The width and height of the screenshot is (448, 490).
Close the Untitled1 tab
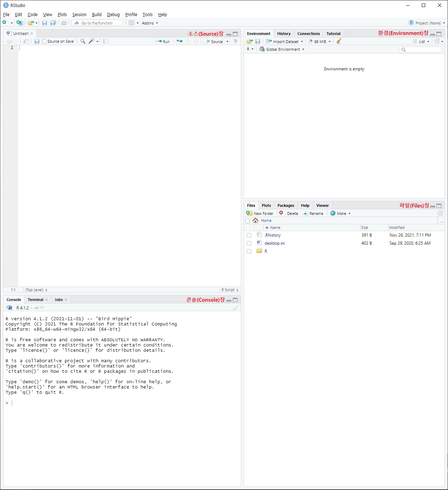(31, 34)
